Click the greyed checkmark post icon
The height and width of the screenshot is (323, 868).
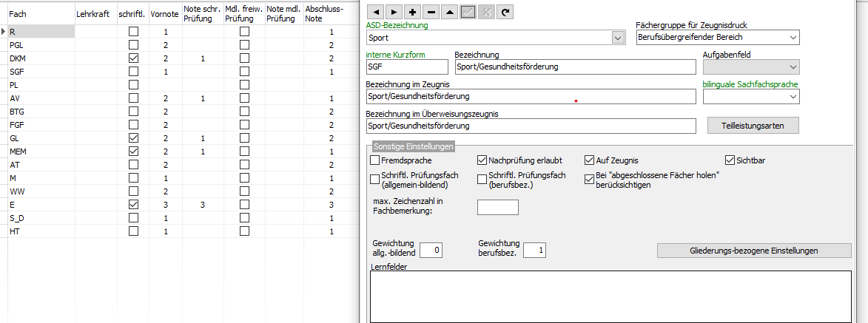coord(467,12)
